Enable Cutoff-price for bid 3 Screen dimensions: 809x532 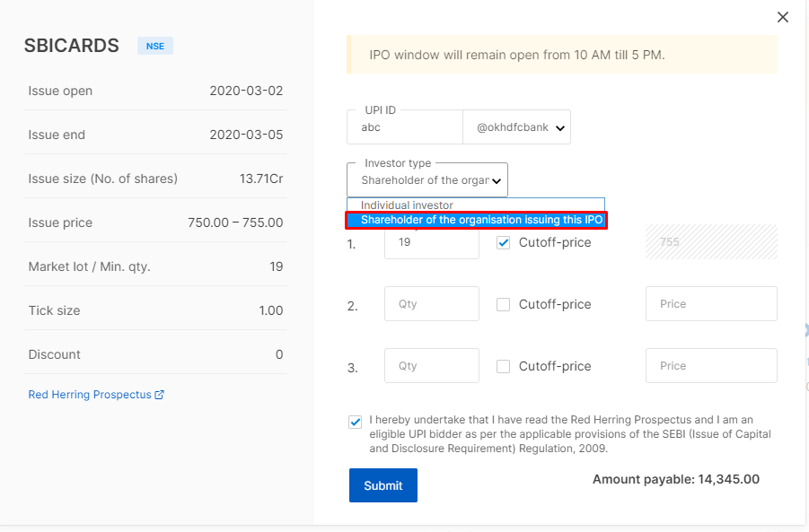pos(503,366)
